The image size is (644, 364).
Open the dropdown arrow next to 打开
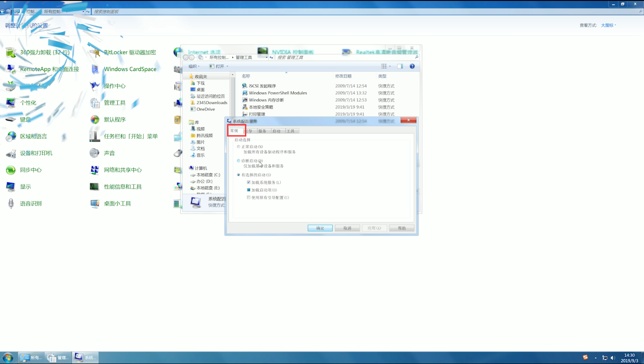point(227,66)
